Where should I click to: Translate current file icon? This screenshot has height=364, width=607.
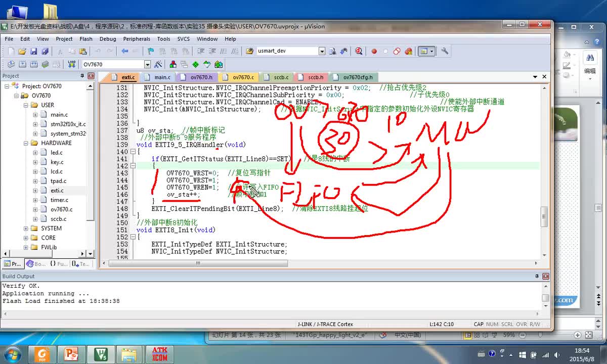click(x=11, y=64)
